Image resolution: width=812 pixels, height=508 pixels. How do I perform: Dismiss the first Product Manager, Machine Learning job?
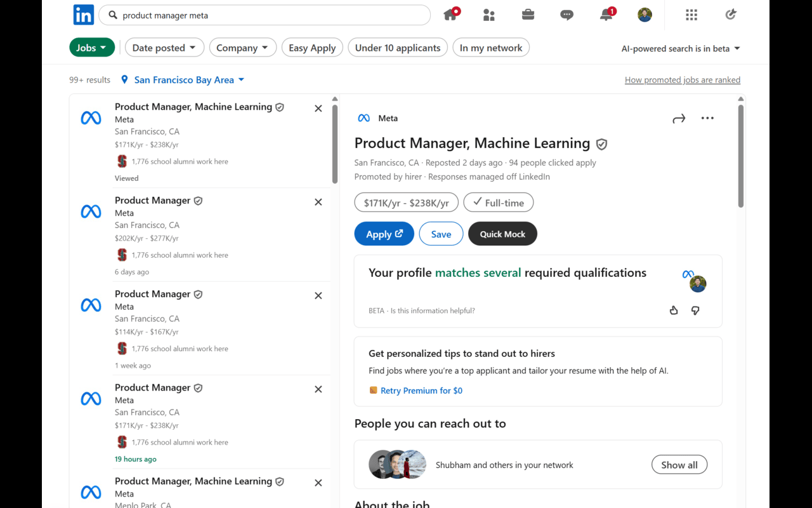[x=318, y=109]
